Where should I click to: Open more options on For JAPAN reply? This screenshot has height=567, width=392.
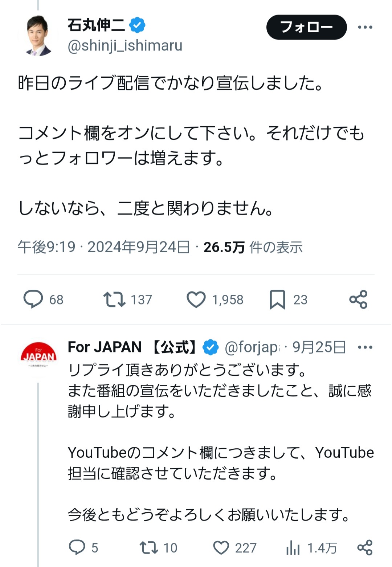tap(365, 347)
